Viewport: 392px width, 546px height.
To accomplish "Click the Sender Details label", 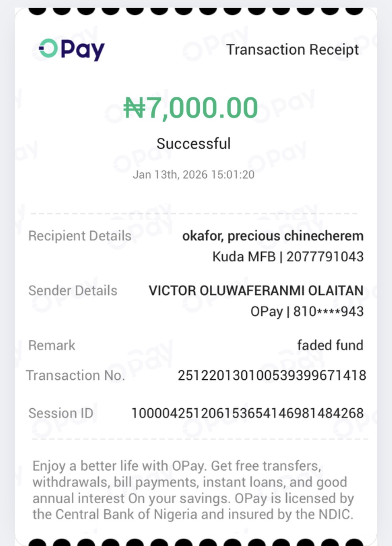I will tap(73, 291).
